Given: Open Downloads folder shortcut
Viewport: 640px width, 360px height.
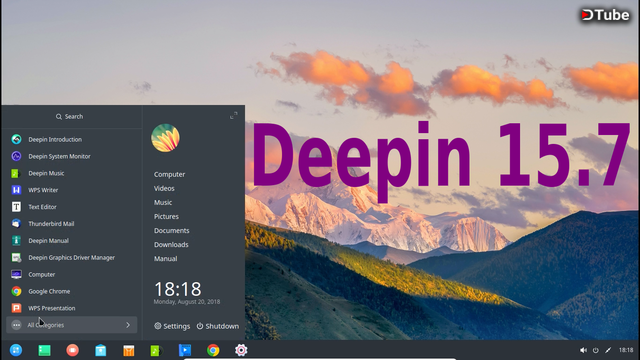Looking at the screenshot, I should (171, 244).
